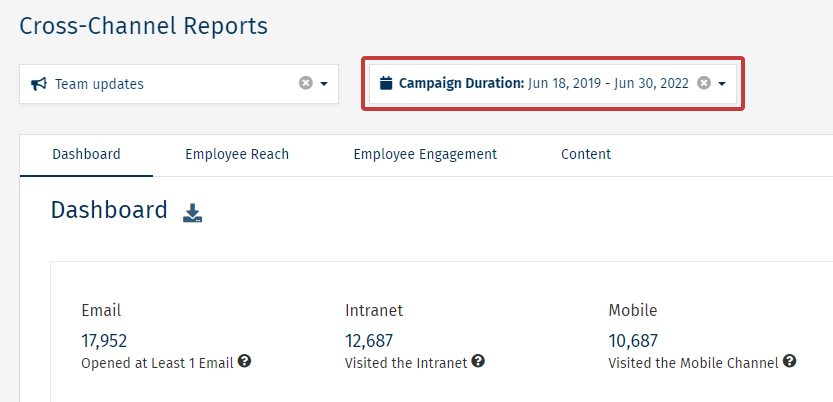The height and width of the screenshot is (402, 833).
Task: Click the Team updates campaign name
Action: point(99,84)
